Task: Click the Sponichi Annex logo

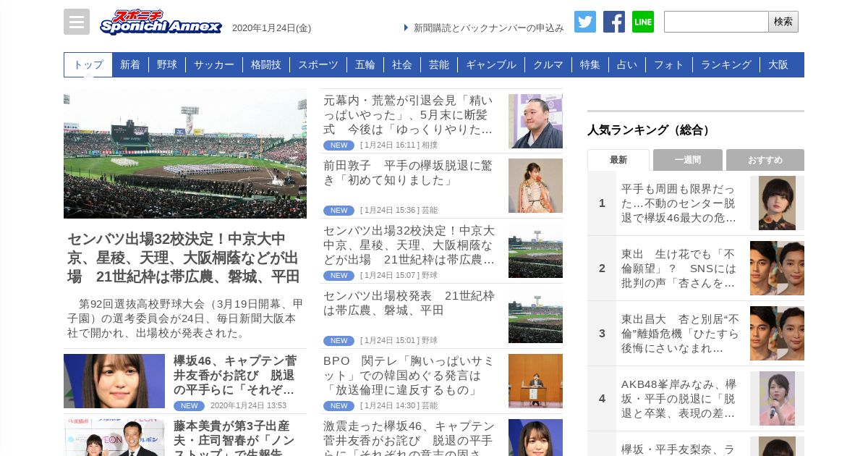Action: [x=161, y=22]
